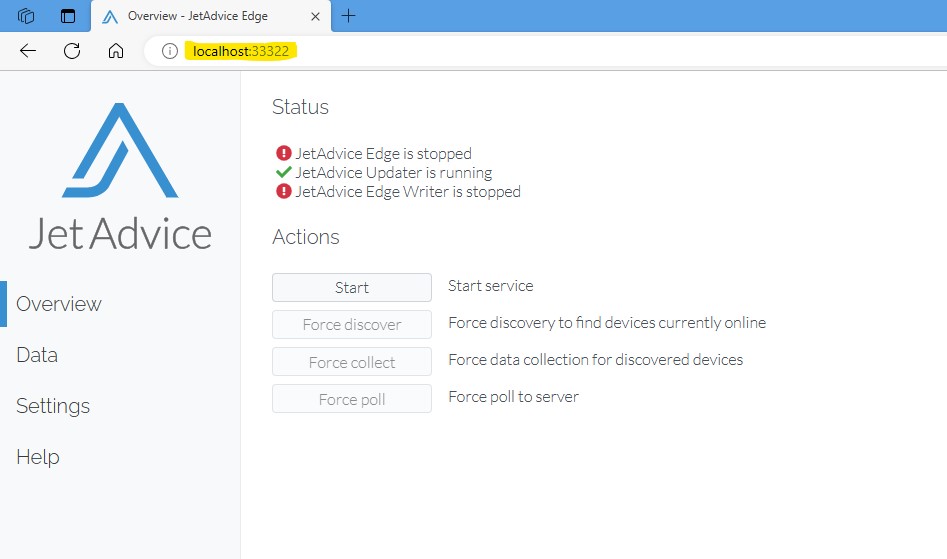Go to browser home page icon
This screenshot has width=947, height=559.
pyautogui.click(x=116, y=51)
